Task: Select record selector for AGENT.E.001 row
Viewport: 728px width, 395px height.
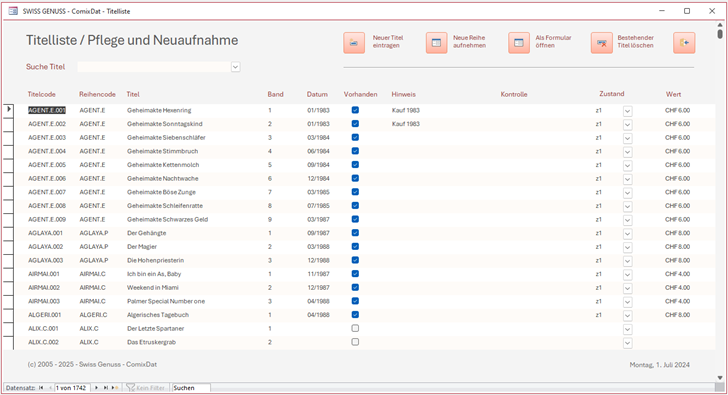Action: pos(8,110)
